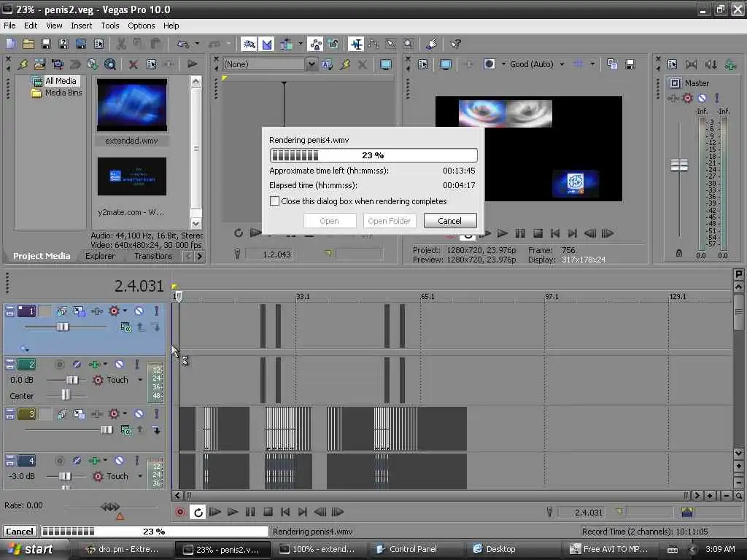Click the Record button in timeline transport

click(180, 512)
